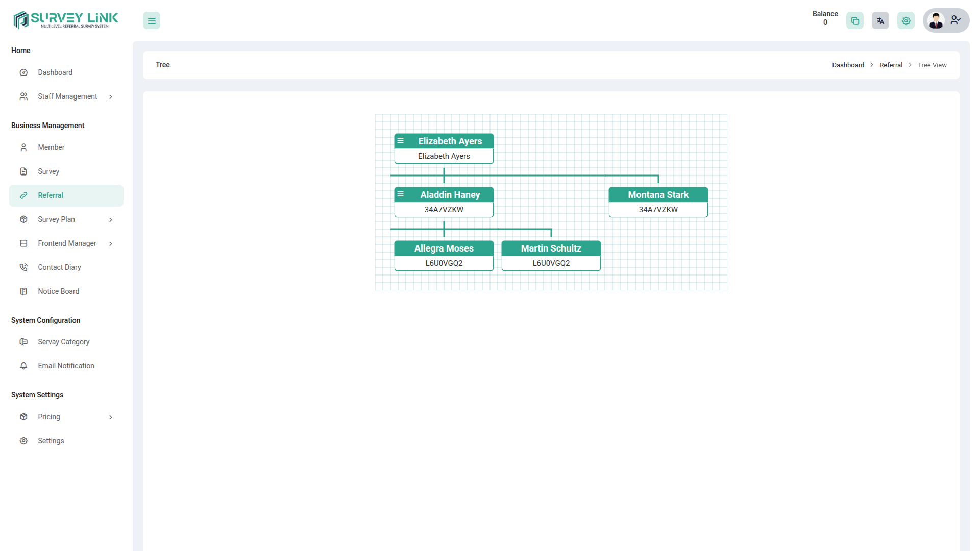The width and height of the screenshot is (980, 551).
Task: Click the copy icon beside Balance
Action: tap(855, 21)
